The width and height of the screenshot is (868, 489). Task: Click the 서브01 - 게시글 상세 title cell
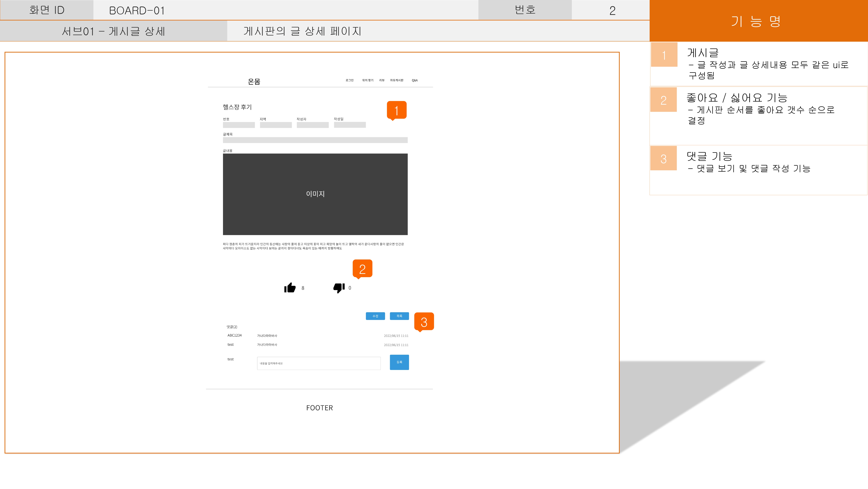tap(114, 31)
